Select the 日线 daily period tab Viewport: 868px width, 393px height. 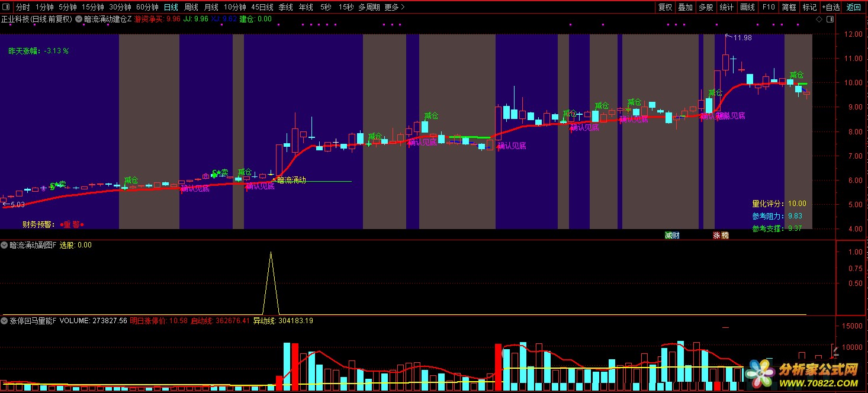[x=171, y=7]
